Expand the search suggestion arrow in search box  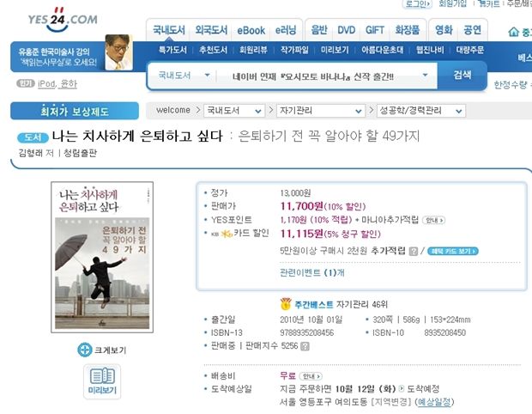click(x=425, y=75)
